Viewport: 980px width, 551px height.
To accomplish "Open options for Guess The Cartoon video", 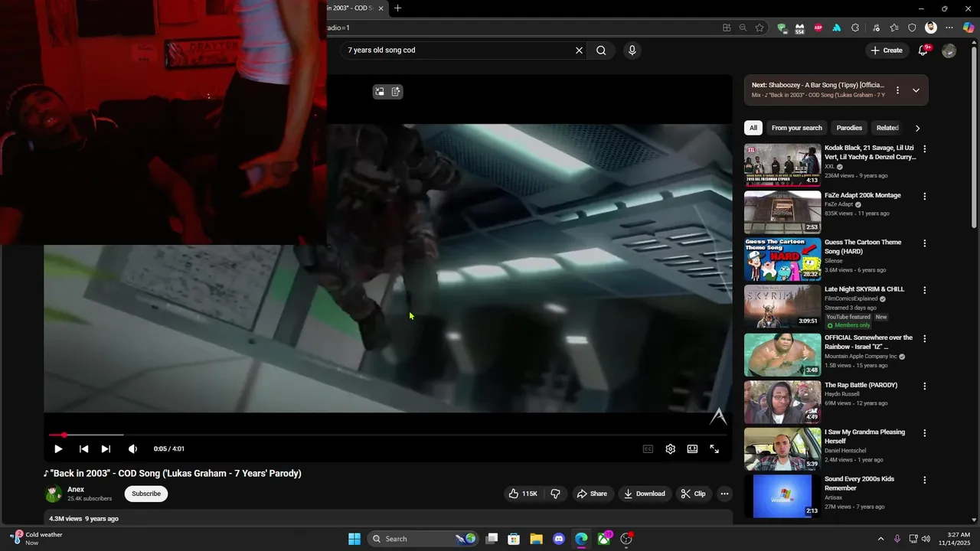I will [924, 243].
